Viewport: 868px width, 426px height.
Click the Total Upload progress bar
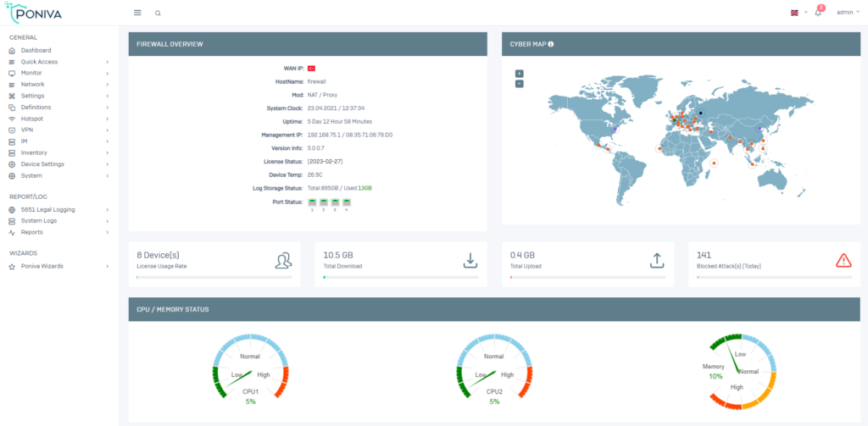tap(587, 277)
